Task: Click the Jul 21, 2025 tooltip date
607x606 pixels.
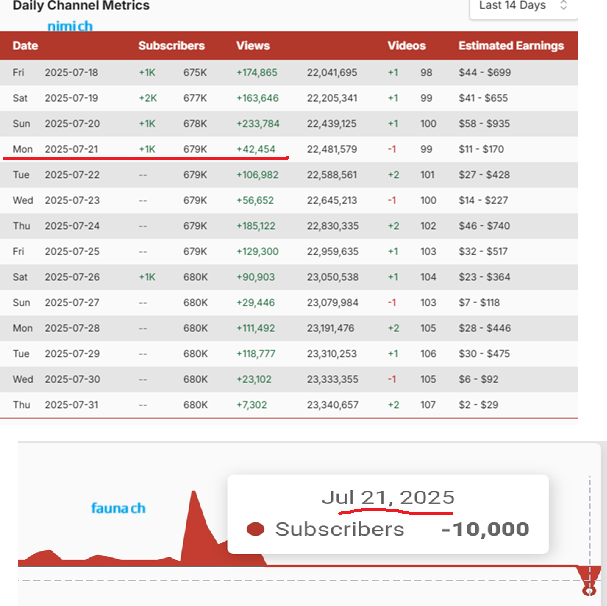Action: [x=388, y=498]
